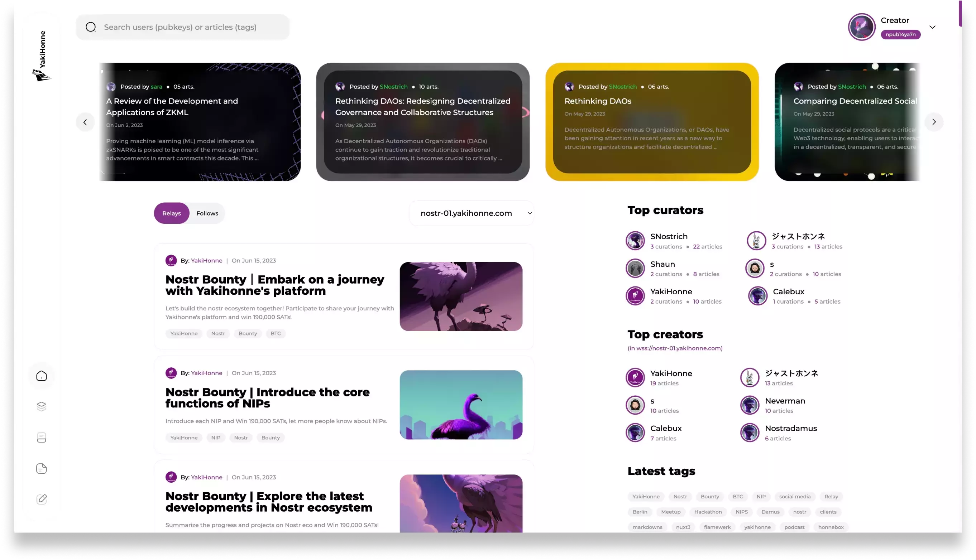Click the carousel previous arrow

85,122
